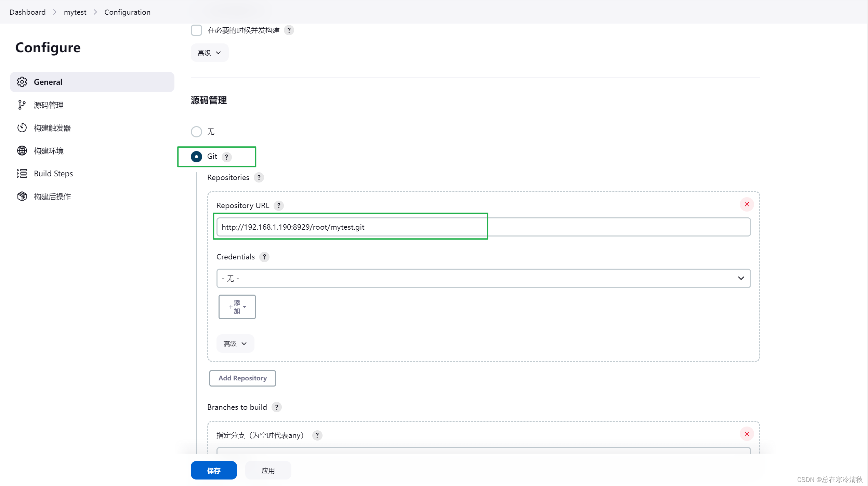Screen dimensions: 868x486
Task: Click the 构建后操作 icon
Action: tap(22, 196)
